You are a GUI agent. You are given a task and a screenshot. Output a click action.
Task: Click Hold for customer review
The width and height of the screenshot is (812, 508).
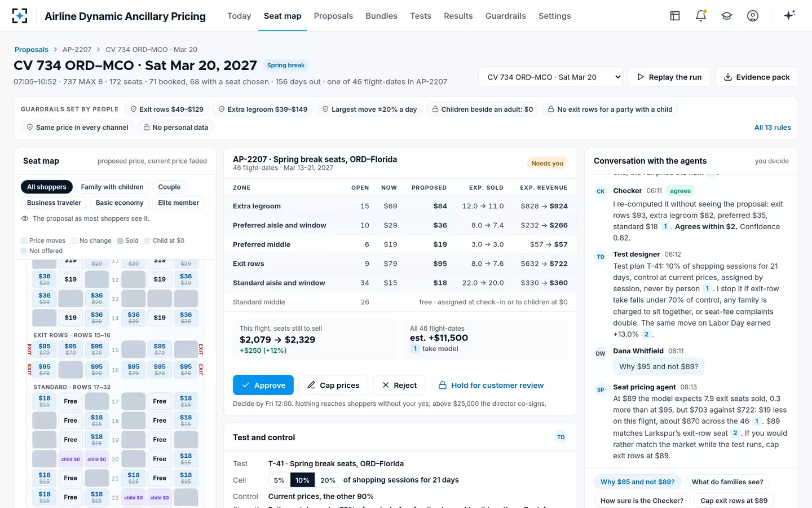[x=491, y=385]
